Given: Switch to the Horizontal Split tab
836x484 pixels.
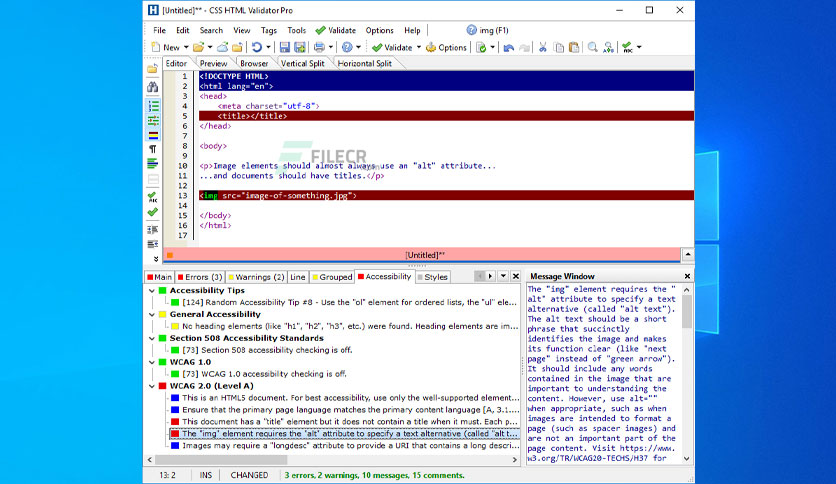Looking at the screenshot, I should coord(365,63).
